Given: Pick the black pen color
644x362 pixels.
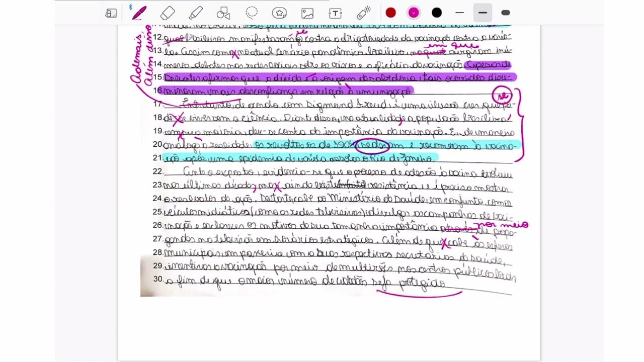Looking at the screenshot, I should 437,13.
